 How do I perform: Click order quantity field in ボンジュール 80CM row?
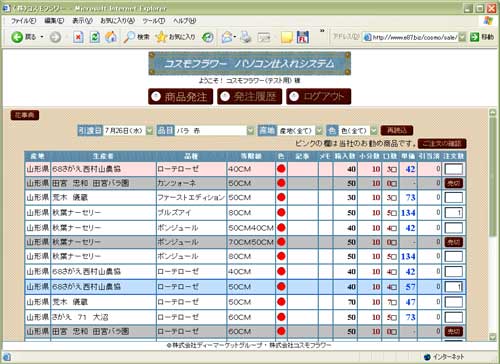click(454, 256)
